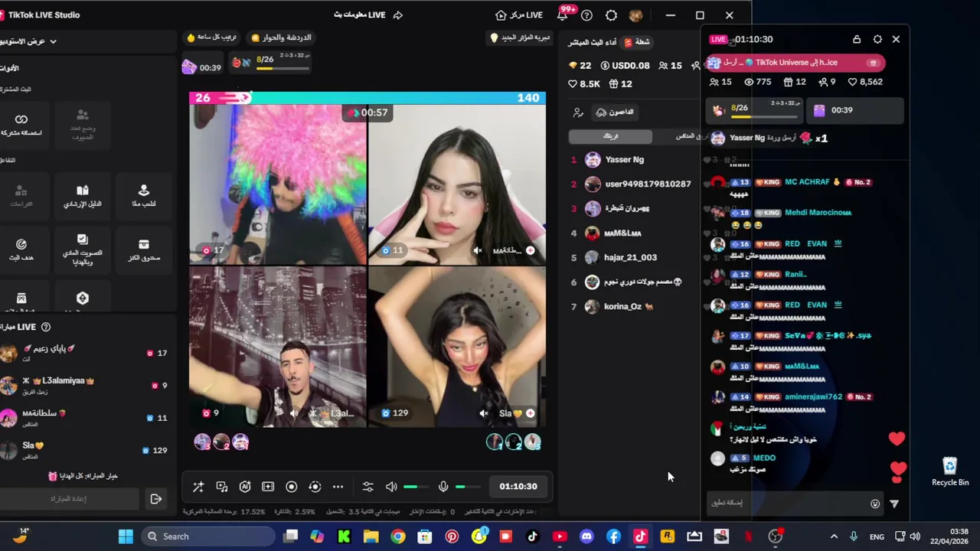Open the guide book tool tile
Image resolution: width=980 pixels, height=551 pixels.
[x=83, y=195]
